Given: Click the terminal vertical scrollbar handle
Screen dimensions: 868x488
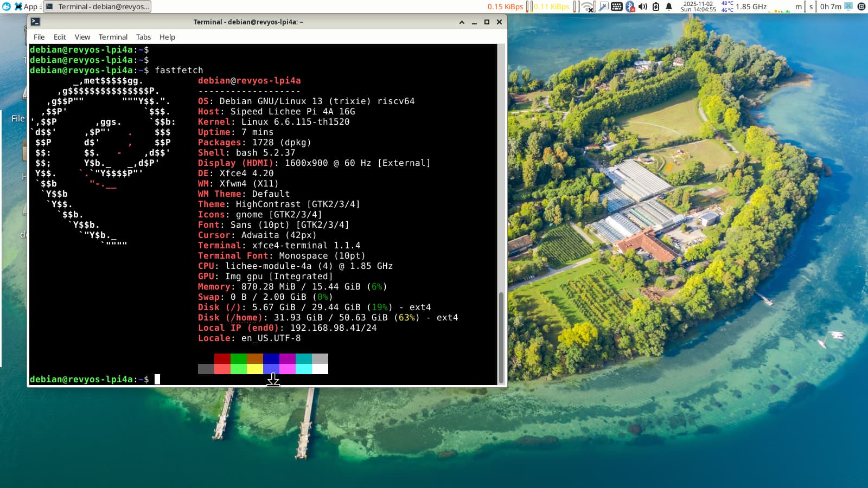Looking at the screenshot, I should tap(501, 336).
